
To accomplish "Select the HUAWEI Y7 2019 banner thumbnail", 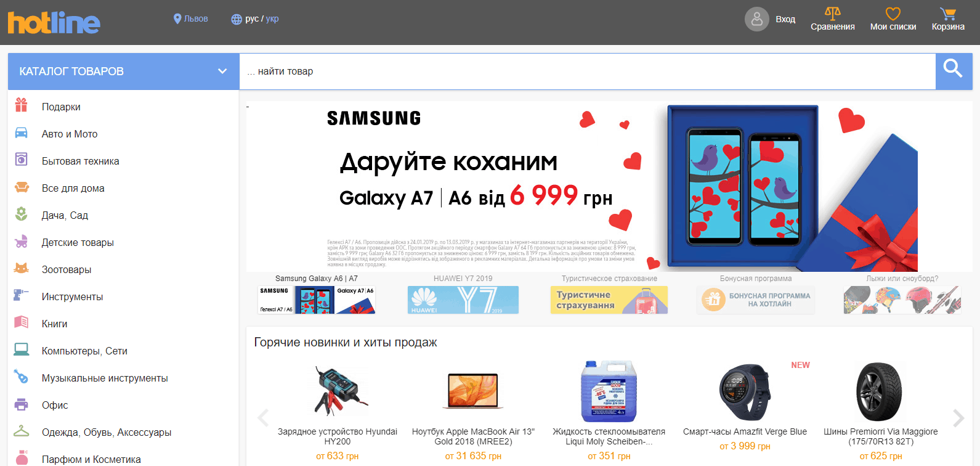I will pos(463,300).
